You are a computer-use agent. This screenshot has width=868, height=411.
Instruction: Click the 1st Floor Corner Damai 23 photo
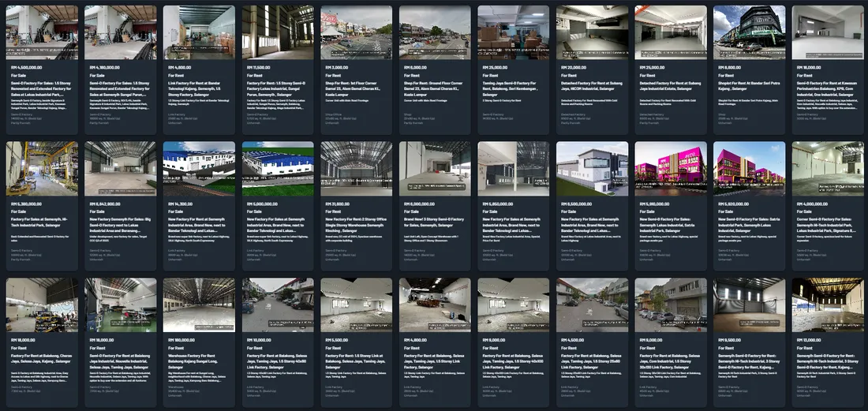[x=357, y=32]
